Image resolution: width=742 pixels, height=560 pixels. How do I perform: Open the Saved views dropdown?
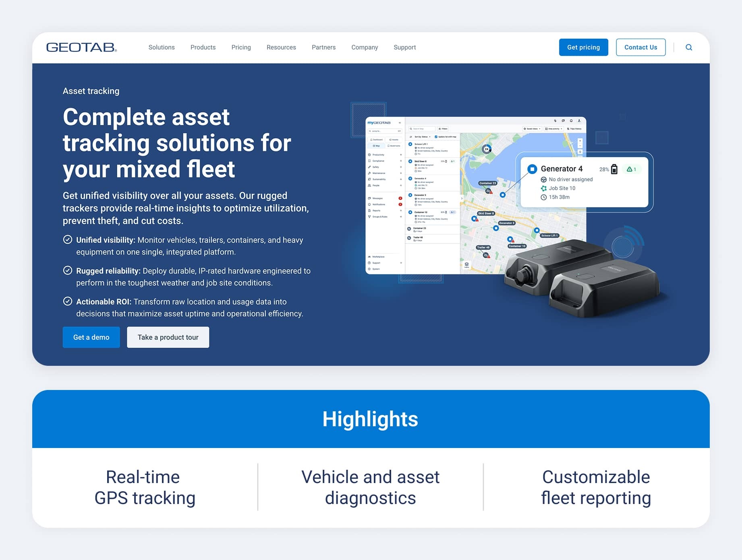(532, 129)
